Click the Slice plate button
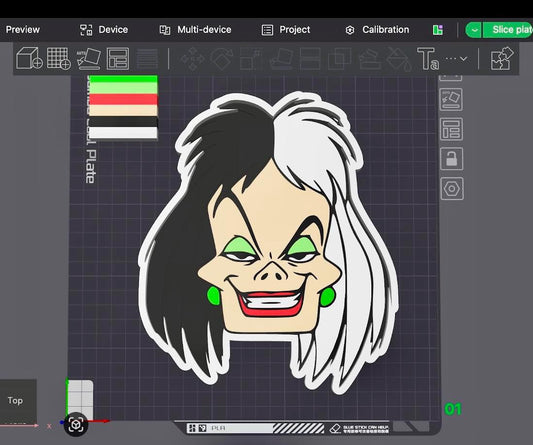Image resolution: width=533 pixels, height=445 pixels. coord(509,30)
